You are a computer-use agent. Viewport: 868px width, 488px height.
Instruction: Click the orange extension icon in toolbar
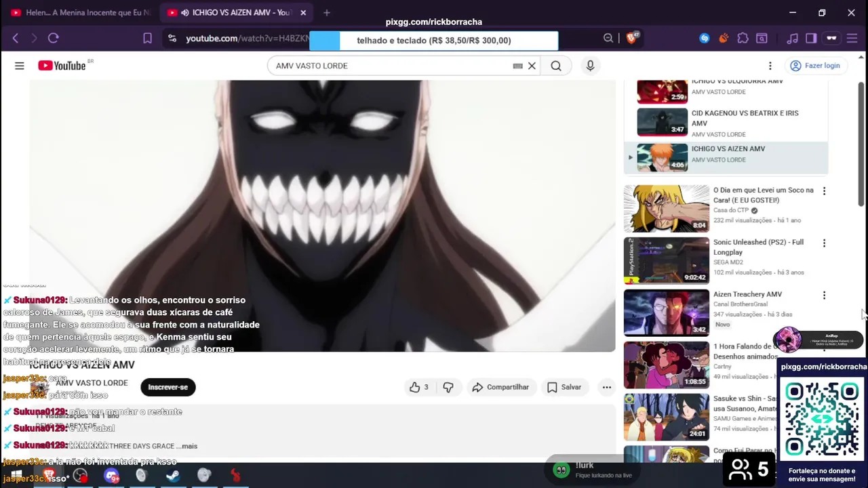(724, 39)
